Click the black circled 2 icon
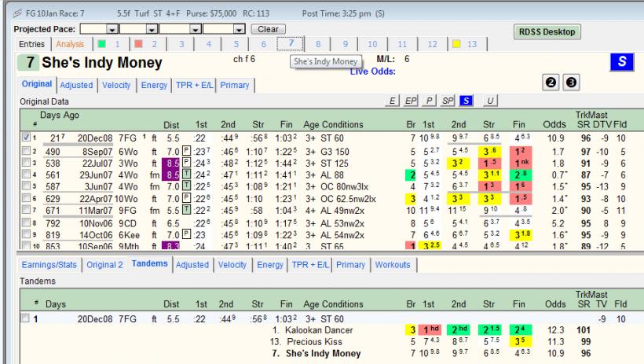Image resolution: width=644 pixels, height=364 pixels. 551,83
